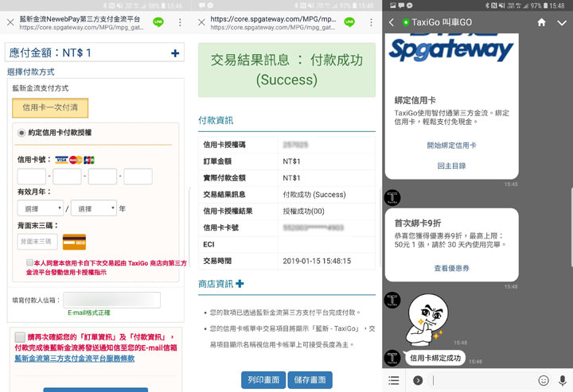Tap the URL bar on payment success page
This screenshot has height=392, width=573.
coord(273,22)
